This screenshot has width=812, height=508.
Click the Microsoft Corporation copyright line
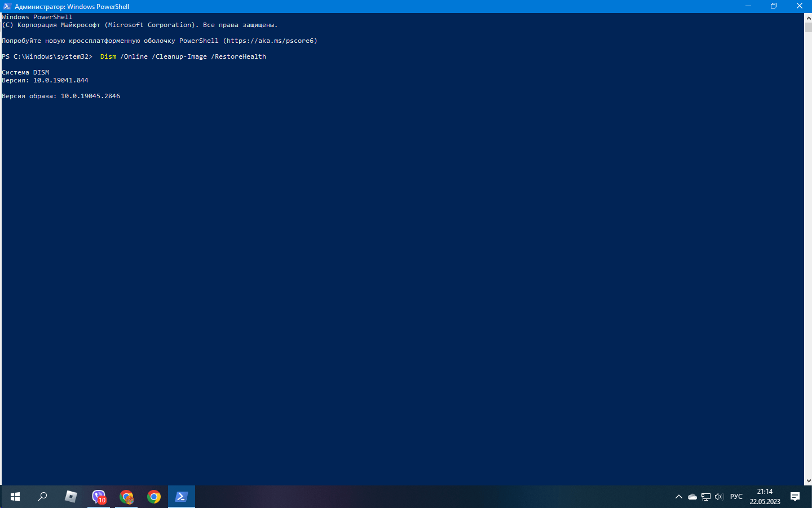point(139,25)
